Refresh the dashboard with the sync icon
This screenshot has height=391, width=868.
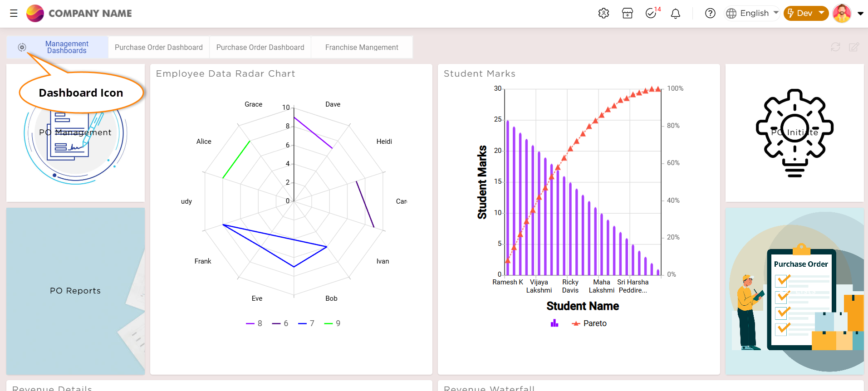(x=835, y=47)
